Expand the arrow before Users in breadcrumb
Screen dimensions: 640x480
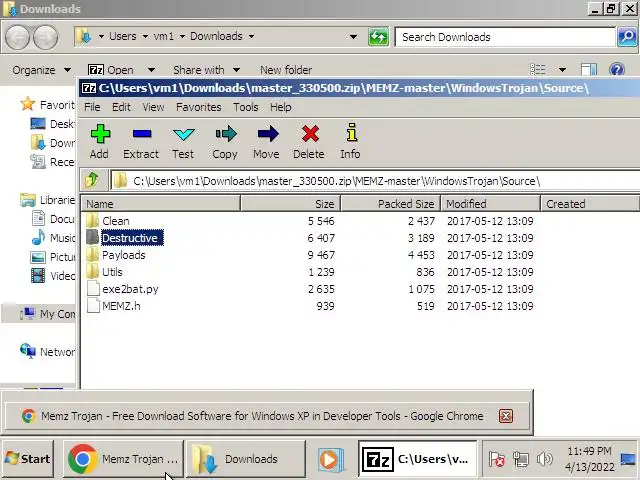coord(101,36)
